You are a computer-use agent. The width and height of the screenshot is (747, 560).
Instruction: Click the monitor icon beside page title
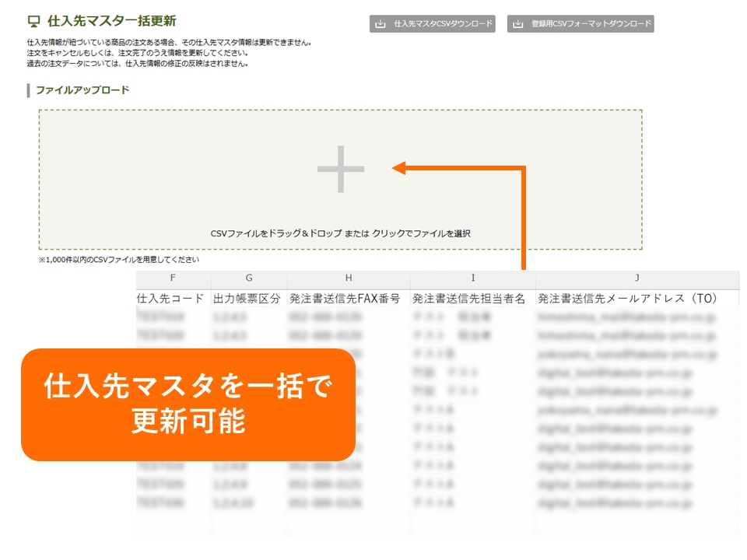pyautogui.click(x=33, y=22)
